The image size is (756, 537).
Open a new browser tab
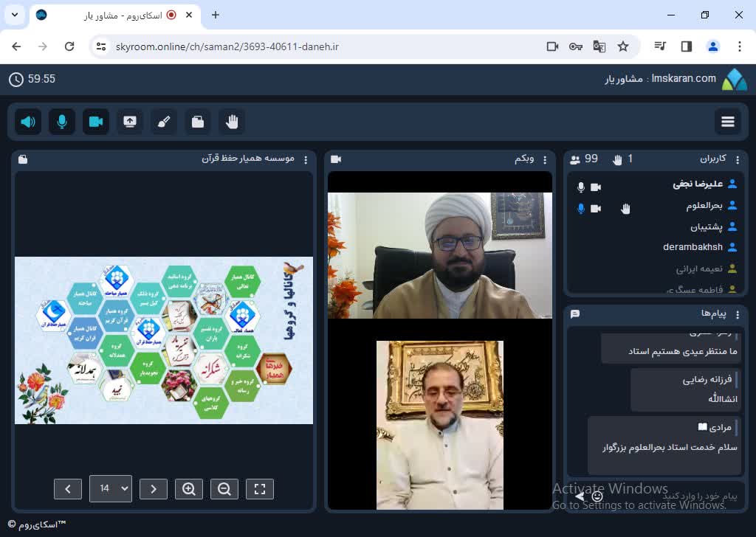(216, 15)
